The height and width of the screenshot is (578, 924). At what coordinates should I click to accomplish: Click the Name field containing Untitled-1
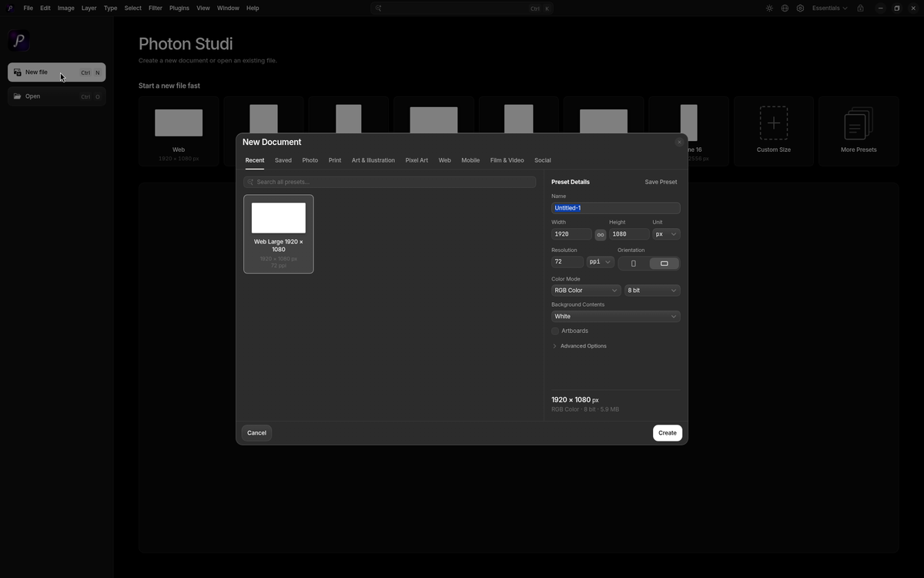[x=616, y=208]
